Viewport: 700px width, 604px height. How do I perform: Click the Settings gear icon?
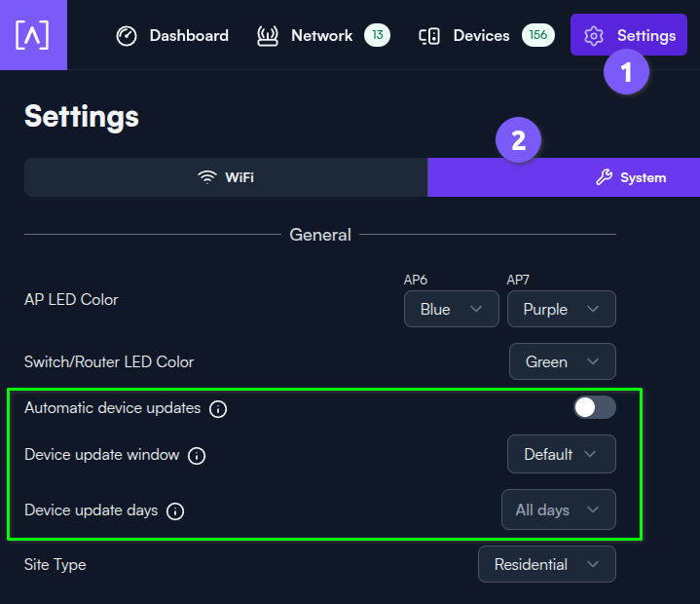(x=594, y=36)
